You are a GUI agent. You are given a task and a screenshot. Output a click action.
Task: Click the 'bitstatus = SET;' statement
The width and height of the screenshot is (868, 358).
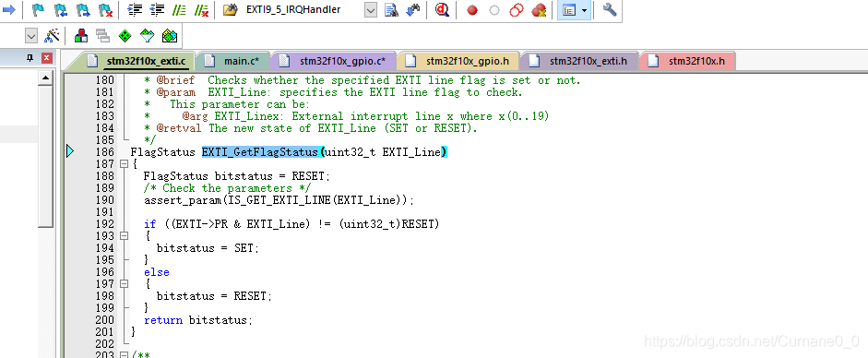208,248
